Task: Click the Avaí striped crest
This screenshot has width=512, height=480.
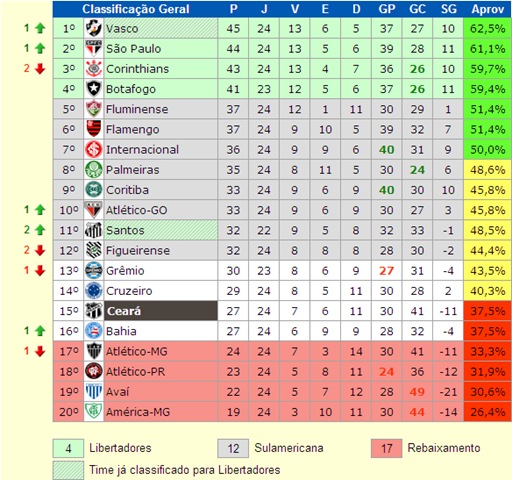Action: click(94, 391)
